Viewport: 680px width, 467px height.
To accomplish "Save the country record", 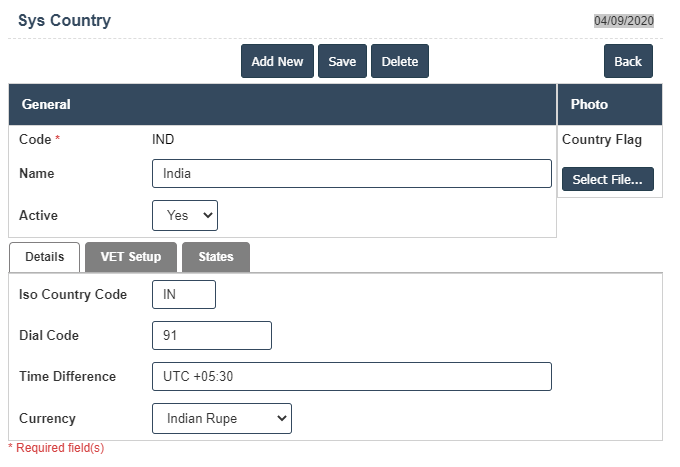I will coord(342,61).
